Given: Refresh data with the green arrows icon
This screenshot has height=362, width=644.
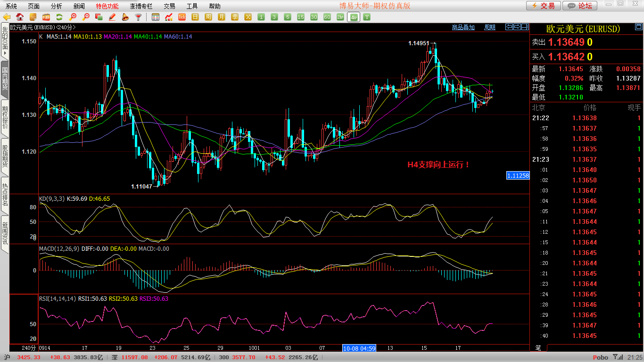Looking at the screenshot, I should [x=59, y=17].
